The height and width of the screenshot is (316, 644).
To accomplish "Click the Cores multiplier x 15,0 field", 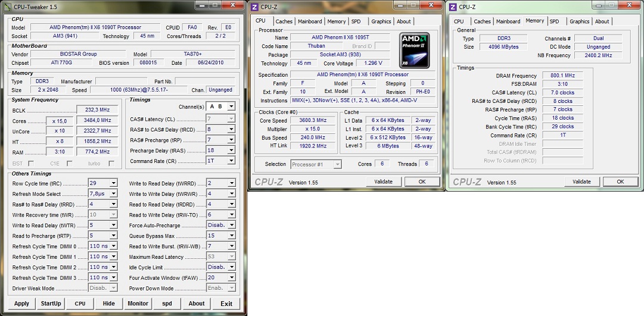I will 60,121.
